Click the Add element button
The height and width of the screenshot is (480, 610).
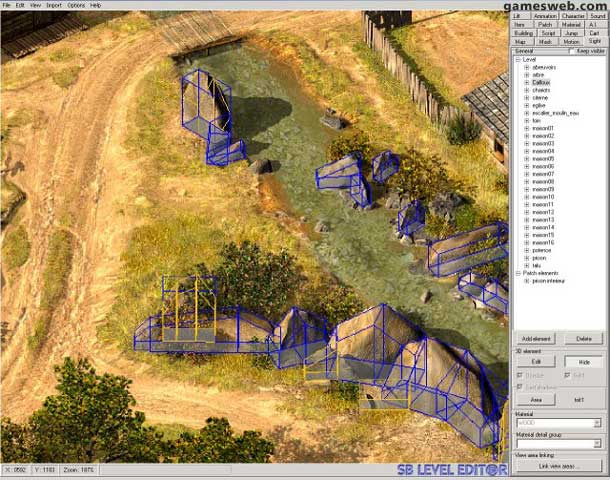[x=536, y=339]
